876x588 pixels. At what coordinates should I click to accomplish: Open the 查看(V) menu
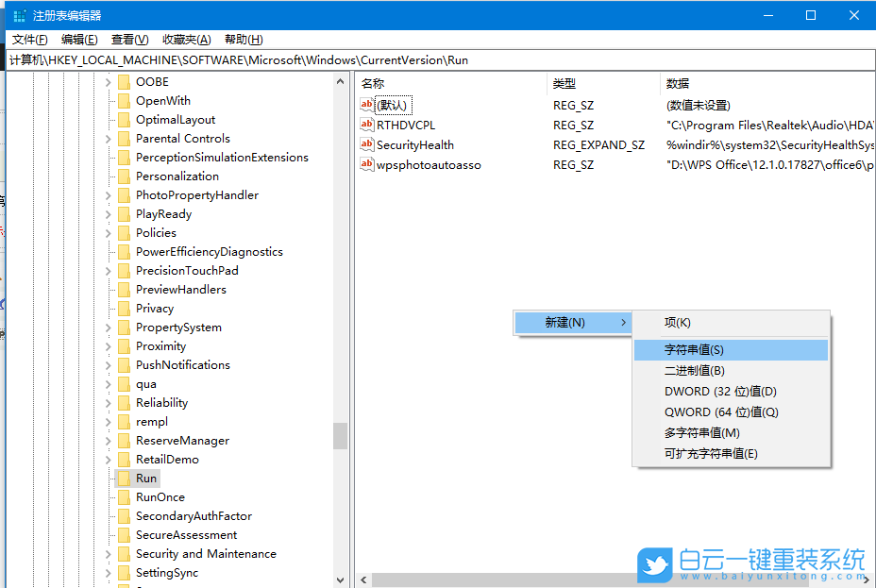(x=129, y=39)
